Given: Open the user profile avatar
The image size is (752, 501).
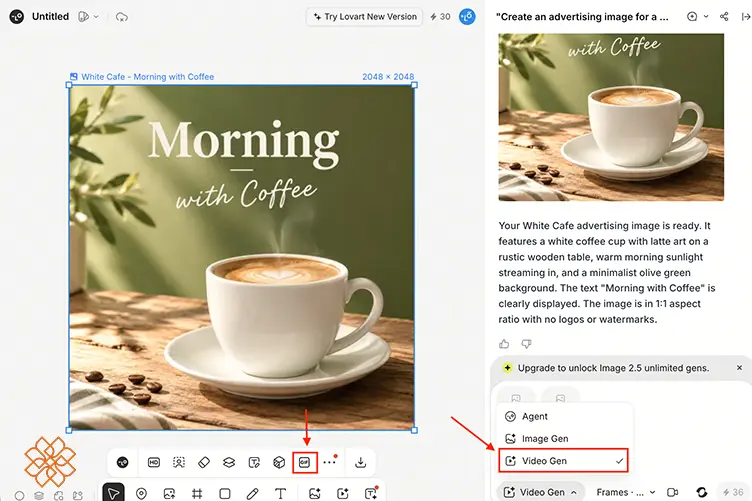Looking at the screenshot, I should click(467, 17).
